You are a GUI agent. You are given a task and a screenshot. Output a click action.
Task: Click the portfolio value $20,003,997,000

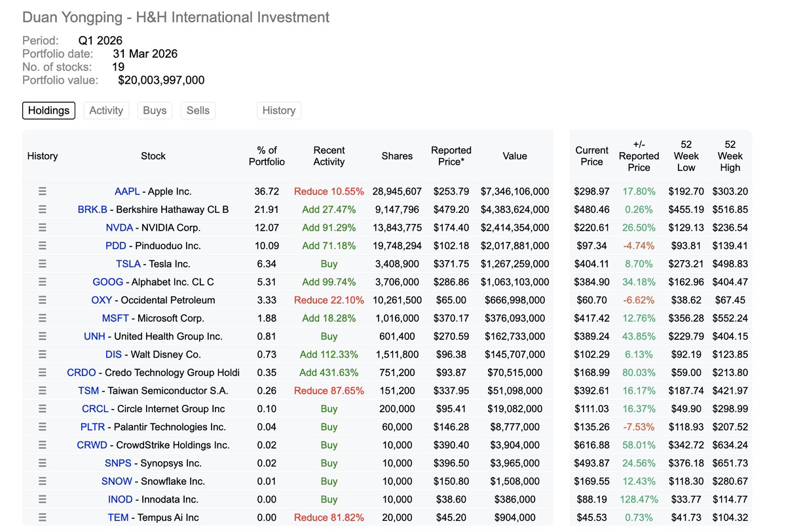[161, 81]
